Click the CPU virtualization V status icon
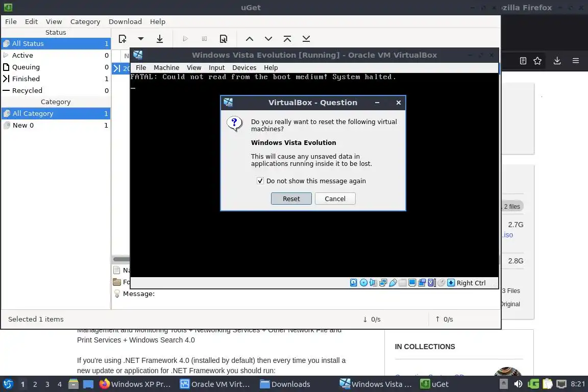Image resolution: width=588 pixels, height=392 pixels. (432, 283)
